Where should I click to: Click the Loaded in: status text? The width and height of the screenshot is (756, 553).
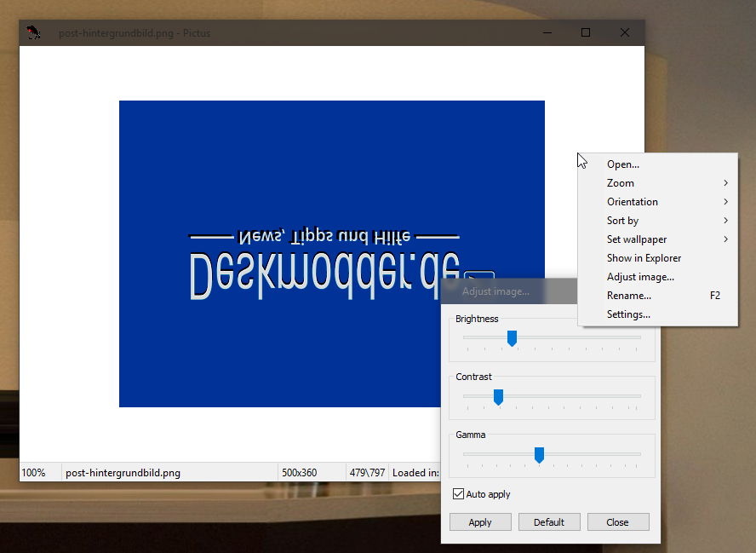point(415,473)
